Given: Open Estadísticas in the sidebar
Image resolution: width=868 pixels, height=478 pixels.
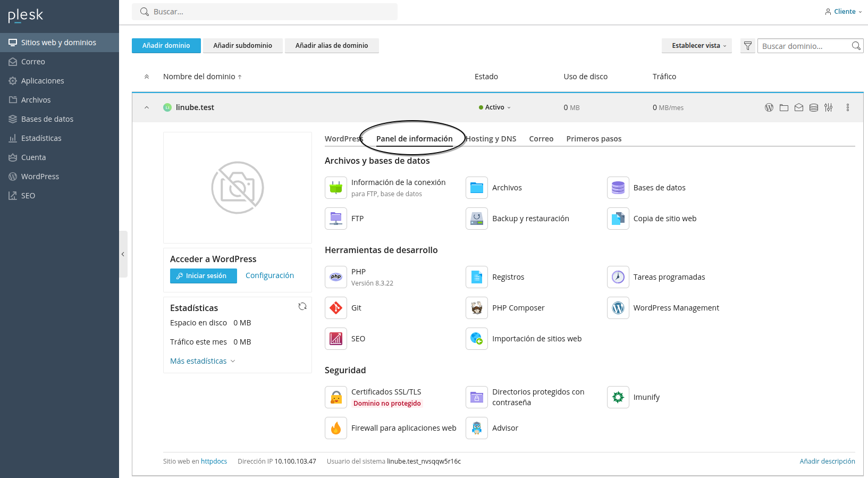Looking at the screenshot, I should pos(60,138).
